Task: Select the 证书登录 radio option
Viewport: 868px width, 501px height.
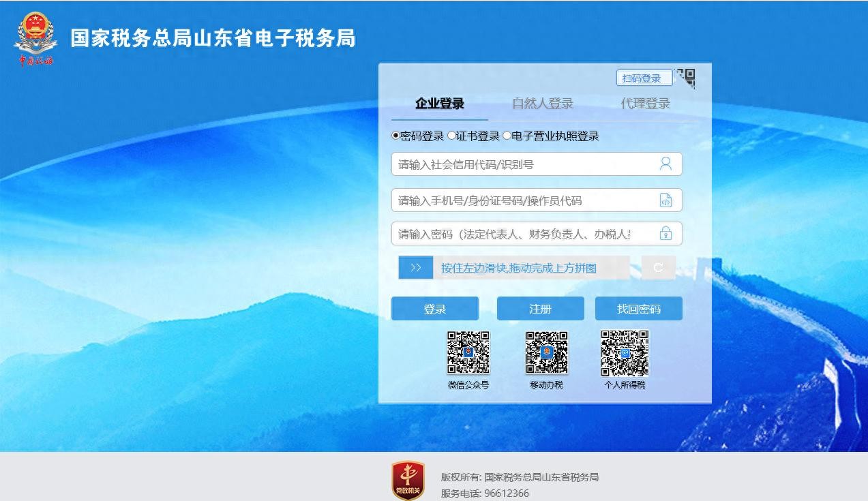Action: tap(451, 136)
